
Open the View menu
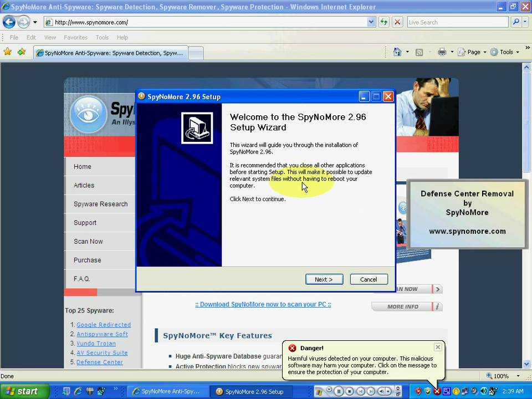50,37
